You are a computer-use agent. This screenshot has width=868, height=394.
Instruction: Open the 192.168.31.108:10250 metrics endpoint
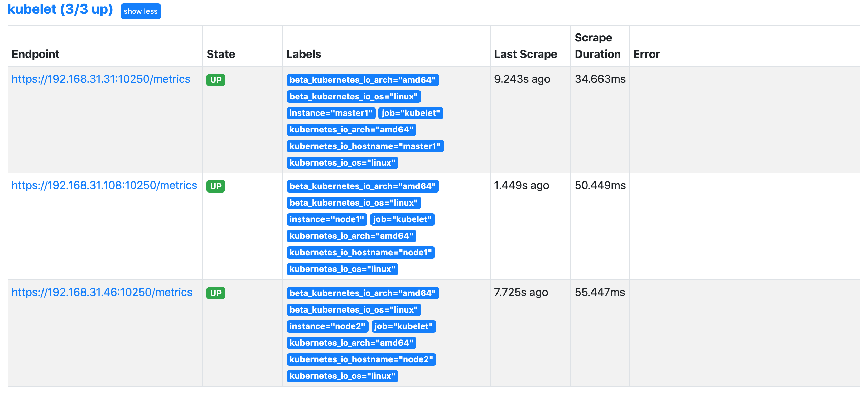click(x=104, y=185)
